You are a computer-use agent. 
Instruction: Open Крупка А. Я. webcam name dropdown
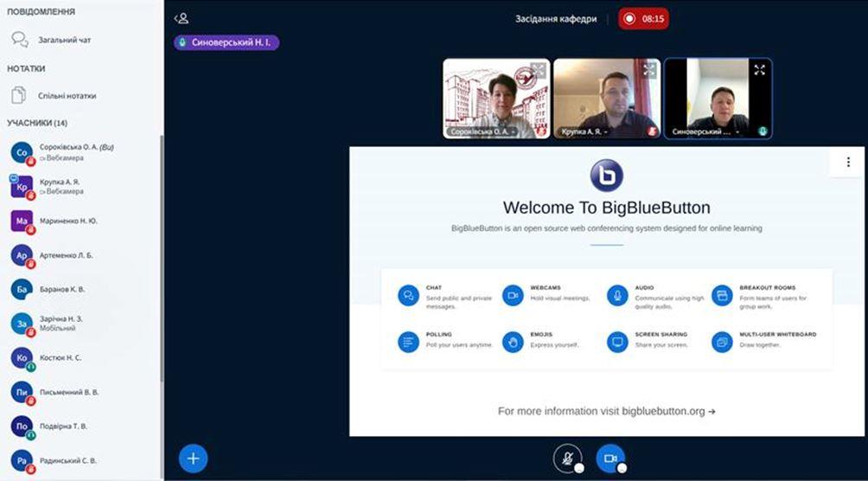pyautogui.click(x=584, y=131)
